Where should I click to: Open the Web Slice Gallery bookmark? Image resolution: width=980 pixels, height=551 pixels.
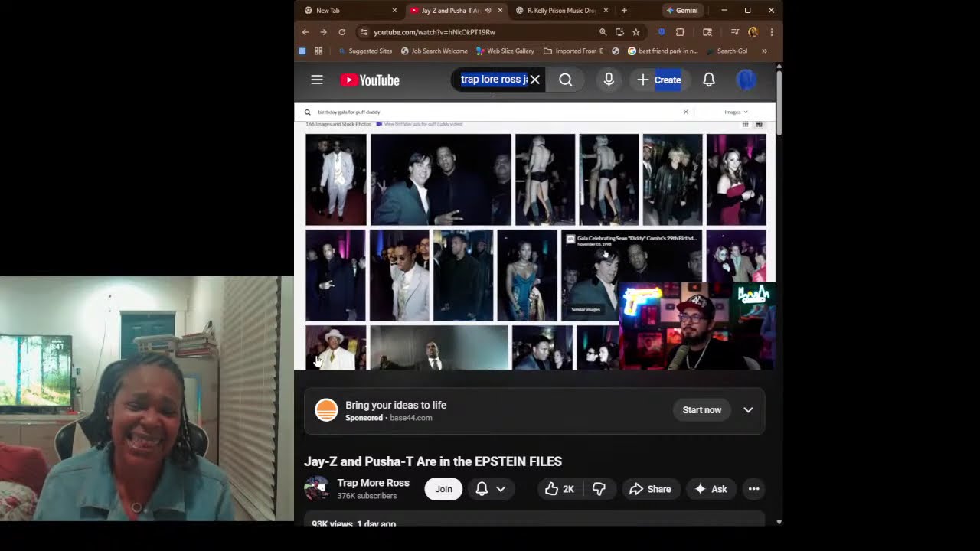point(505,51)
